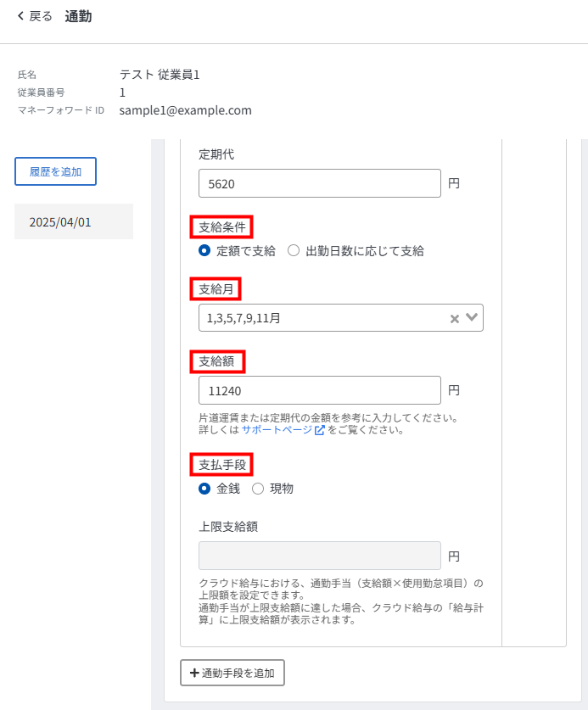Focus the 支給額 field showing 11240
The width and height of the screenshot is (588, 710).
point(319,390)
